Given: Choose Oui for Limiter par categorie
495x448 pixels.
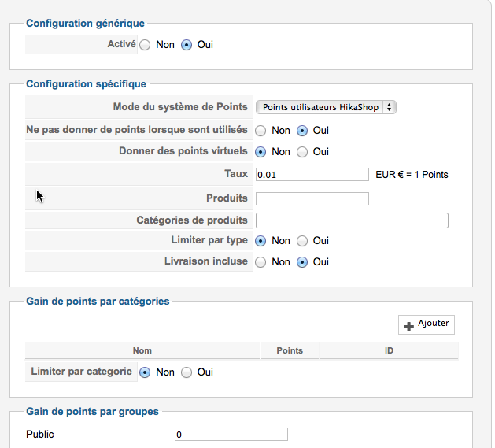Looking at the screenshot, I should click(187, 372).
